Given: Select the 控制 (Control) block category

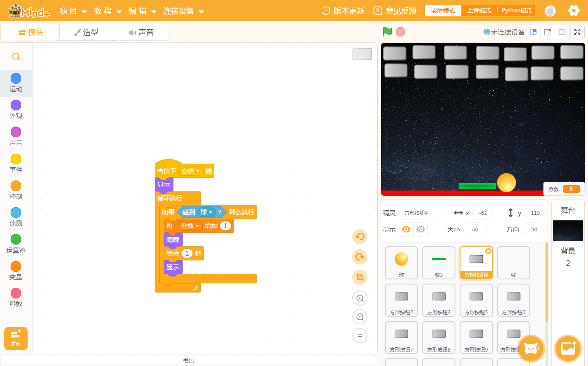Looking at the screenshot, I should pos(16,189).
